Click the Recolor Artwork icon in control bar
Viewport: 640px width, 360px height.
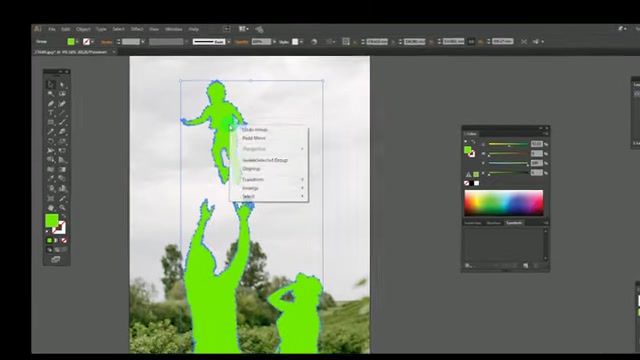click(314, 42)
